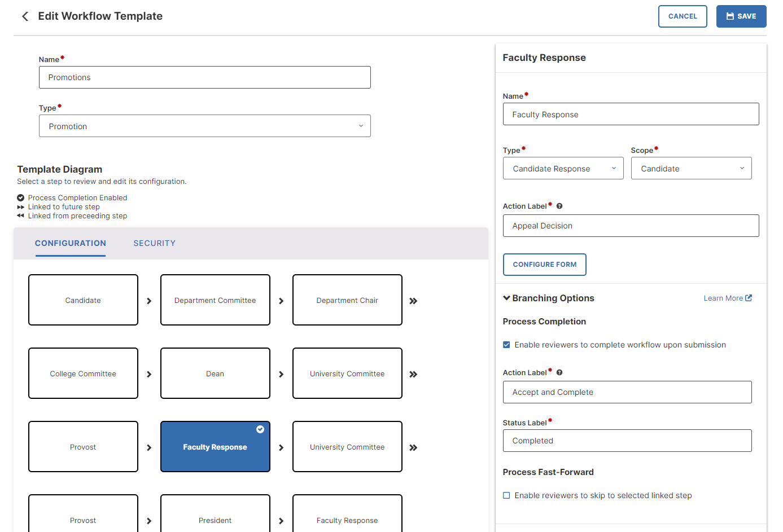
Task: Click the Configure Form button
Action: (544, 265)
